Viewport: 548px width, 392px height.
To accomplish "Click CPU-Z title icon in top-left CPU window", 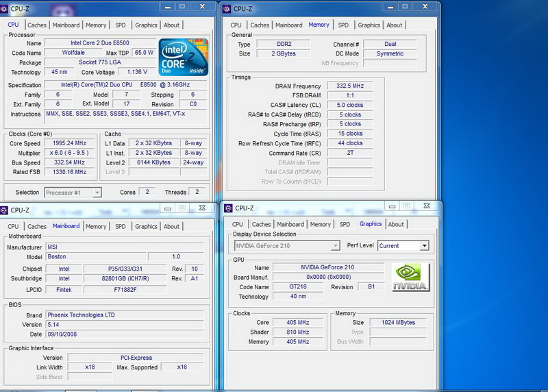I will pos(5,8).
